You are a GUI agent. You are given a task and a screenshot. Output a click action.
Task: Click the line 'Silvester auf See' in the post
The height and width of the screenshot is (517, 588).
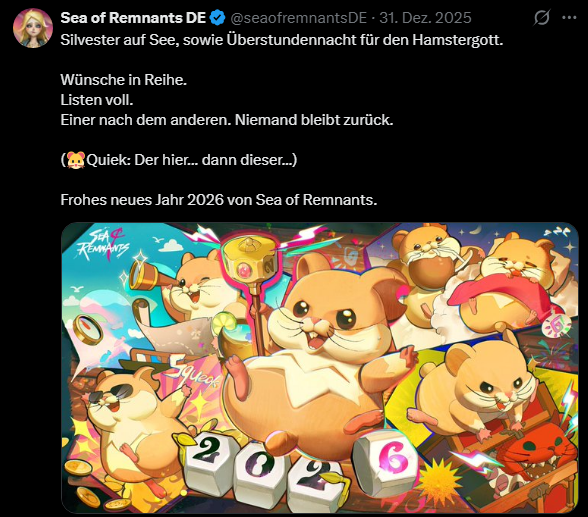tap(282, 40)
